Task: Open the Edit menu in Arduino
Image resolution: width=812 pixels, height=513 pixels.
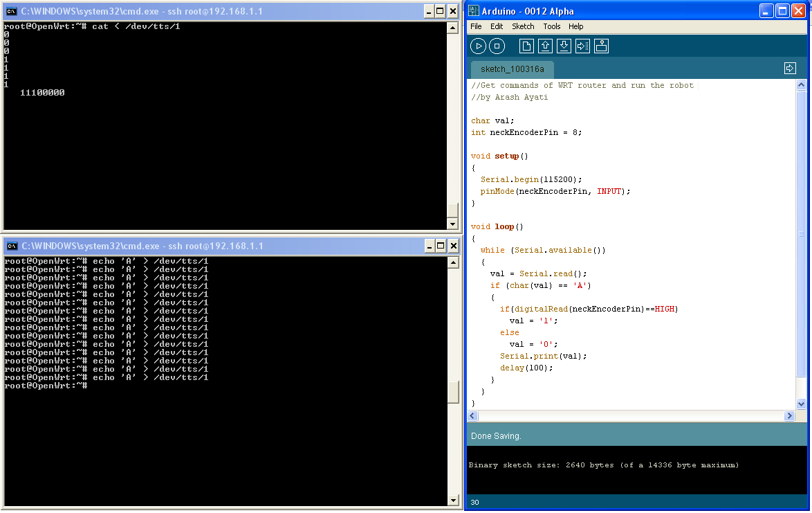Action: (497, 26)
